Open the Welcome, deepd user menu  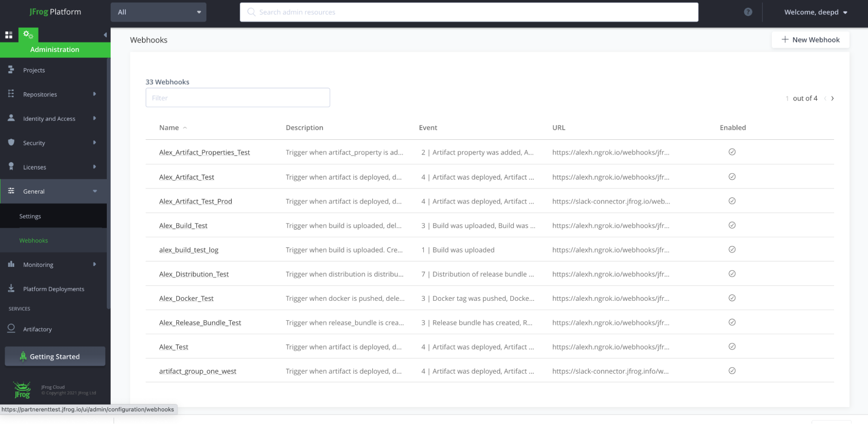point(815,12)
